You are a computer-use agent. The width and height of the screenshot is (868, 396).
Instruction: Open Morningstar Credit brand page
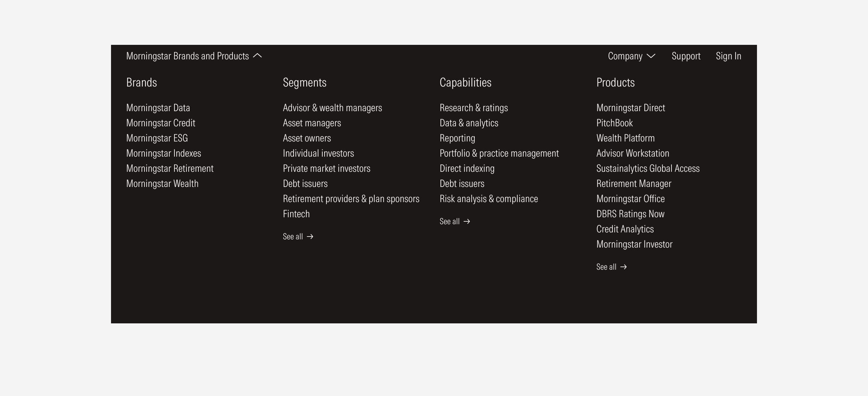click(161, 123)
